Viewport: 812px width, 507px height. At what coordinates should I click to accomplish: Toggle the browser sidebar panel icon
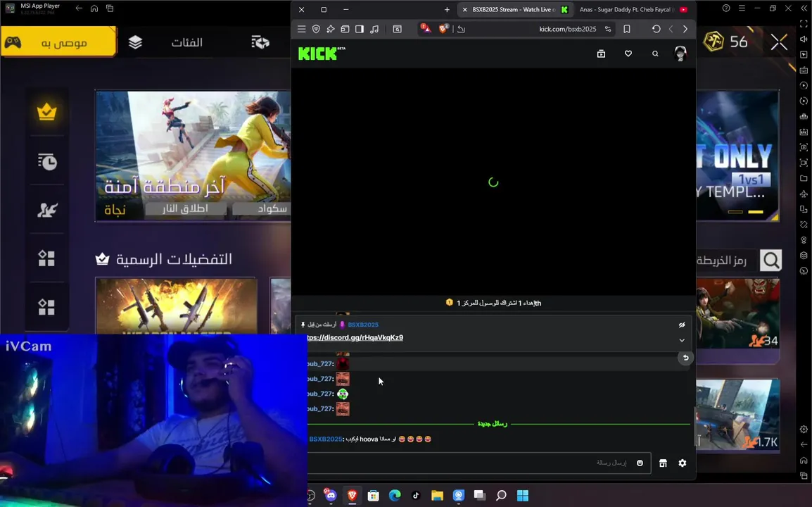(360, 29)
